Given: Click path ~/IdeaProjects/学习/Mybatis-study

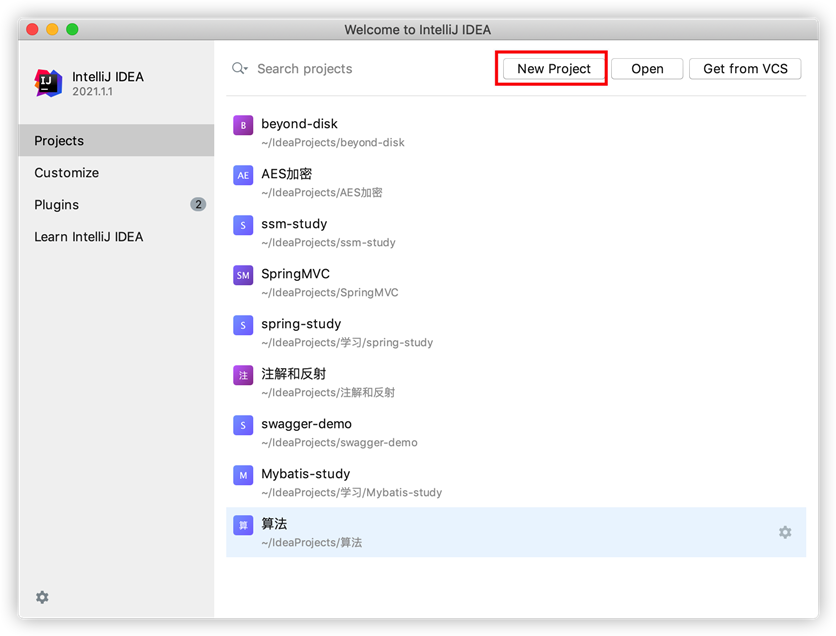Looking at the screenshot, I should (x=351, y=493).
